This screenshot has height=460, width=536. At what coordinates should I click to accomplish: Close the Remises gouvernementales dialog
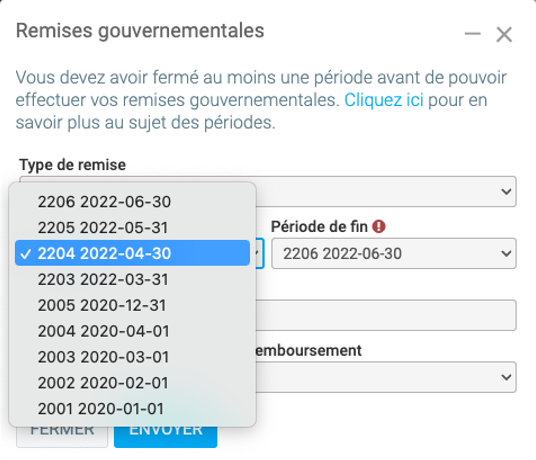[504, 35]
